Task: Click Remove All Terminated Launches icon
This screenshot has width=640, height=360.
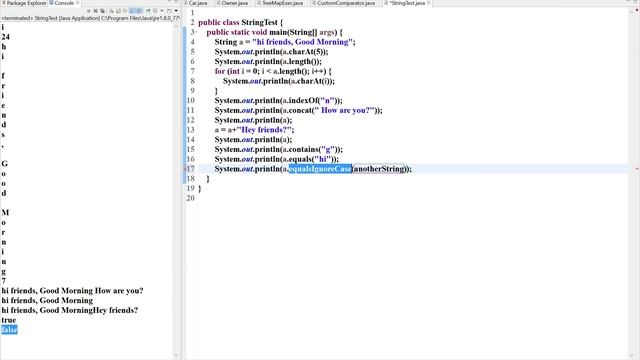Action: [x=102, y=11]
